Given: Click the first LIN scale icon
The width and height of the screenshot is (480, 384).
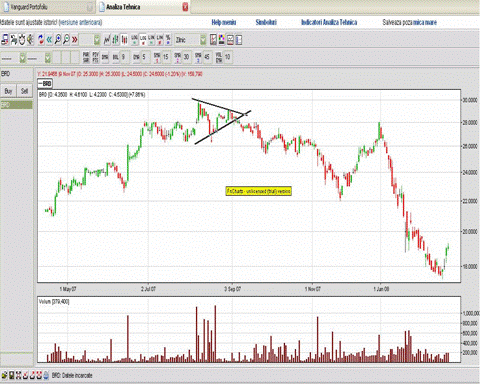Looking at the screenshot, I should click(151, 39).
